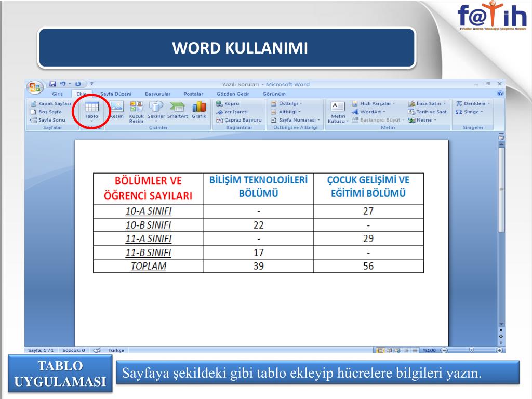Click the Undo icon
532x399 pixels.
pyautogui.click(x=63, y=84)
